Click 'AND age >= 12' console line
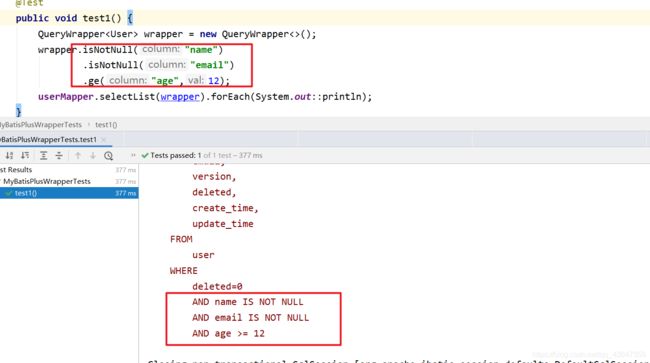Viewport: 650px width, 363px height. click(228, 334)
